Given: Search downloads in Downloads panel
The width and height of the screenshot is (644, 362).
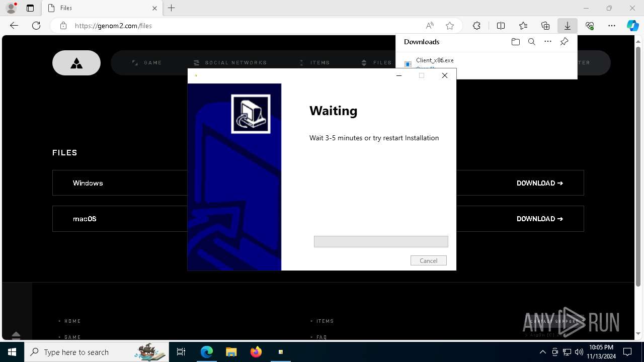Looking at the screenshot, I should (532, 42).
